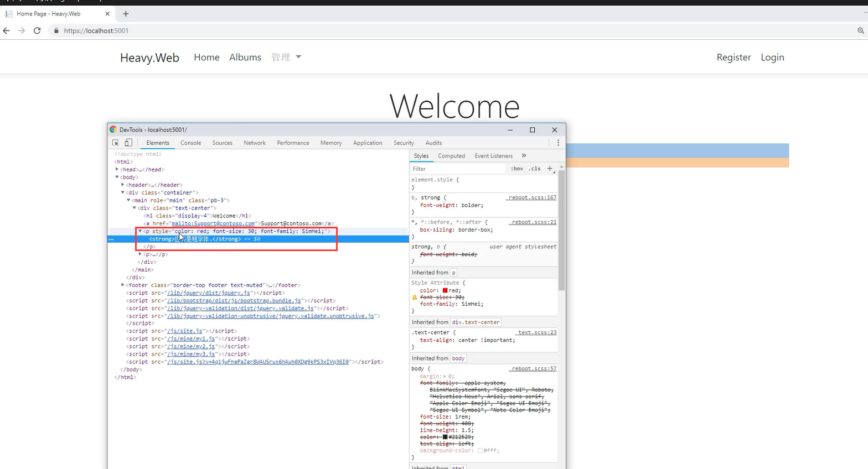868x469 pixels.
Task: Click the Heavy.Web brand link
Action: click(x=149, y=58)
